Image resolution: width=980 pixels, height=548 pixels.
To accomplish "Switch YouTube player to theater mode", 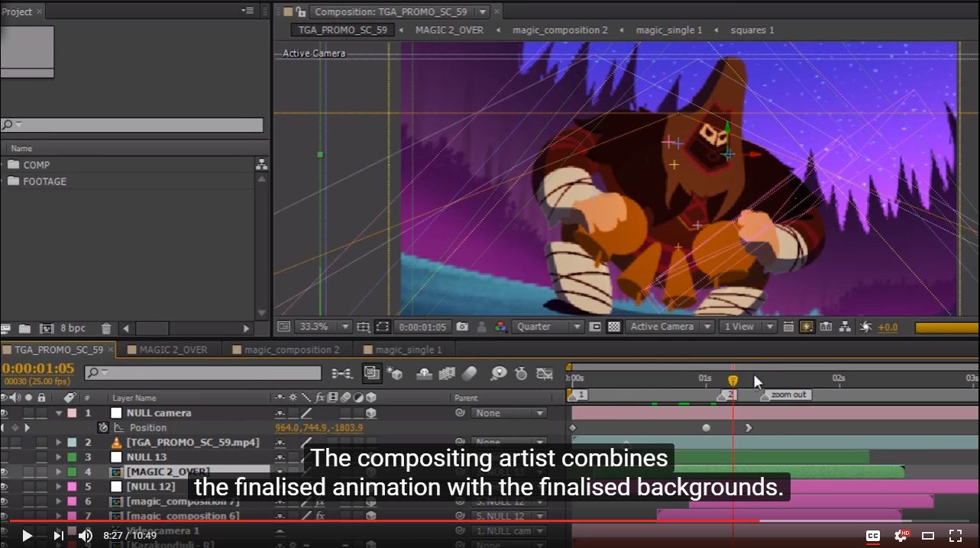I will (928, 536).
